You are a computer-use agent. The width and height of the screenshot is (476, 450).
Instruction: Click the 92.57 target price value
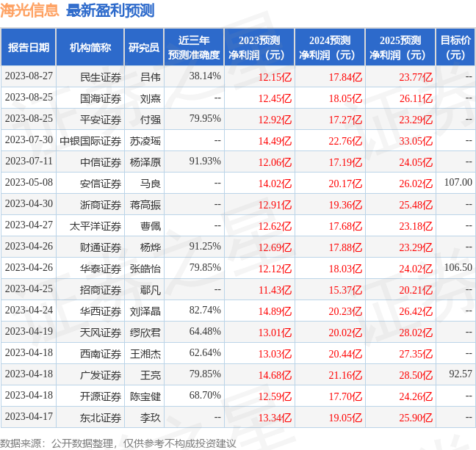[x=460, y=374]
